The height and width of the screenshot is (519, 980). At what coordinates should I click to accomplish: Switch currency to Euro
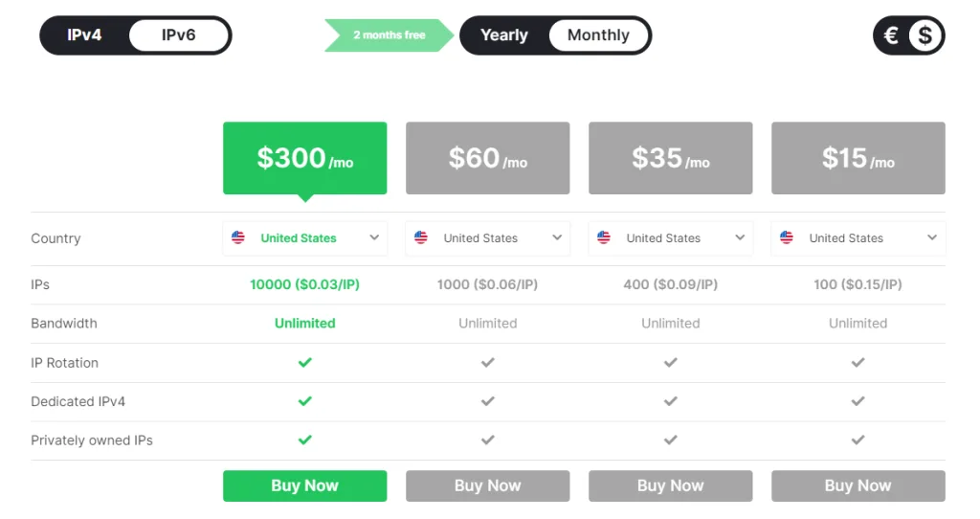tap(891, 35)
